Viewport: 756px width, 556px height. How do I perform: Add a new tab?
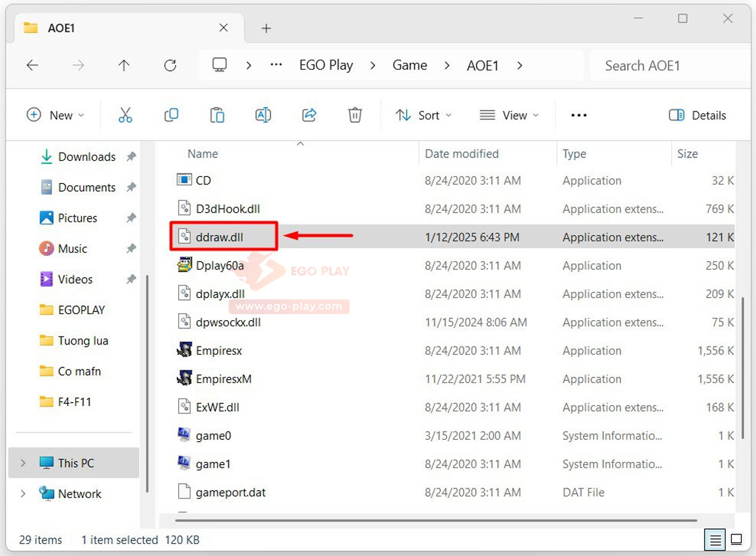pos(266,28)
